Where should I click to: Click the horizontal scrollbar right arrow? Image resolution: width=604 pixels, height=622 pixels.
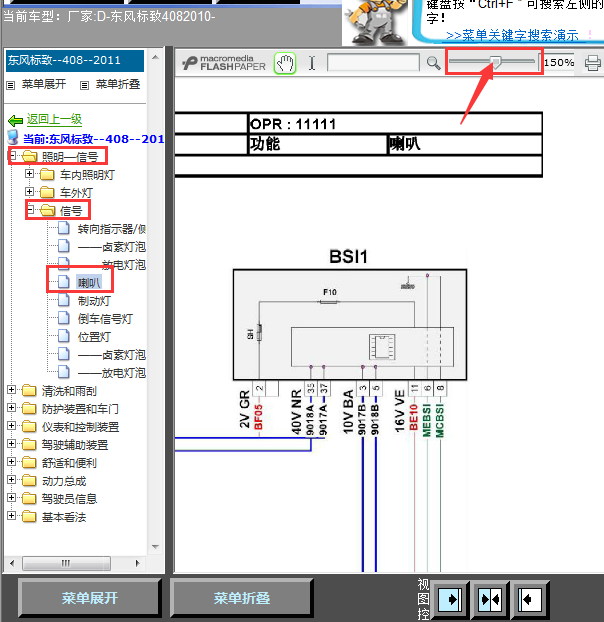pos(138,563)
